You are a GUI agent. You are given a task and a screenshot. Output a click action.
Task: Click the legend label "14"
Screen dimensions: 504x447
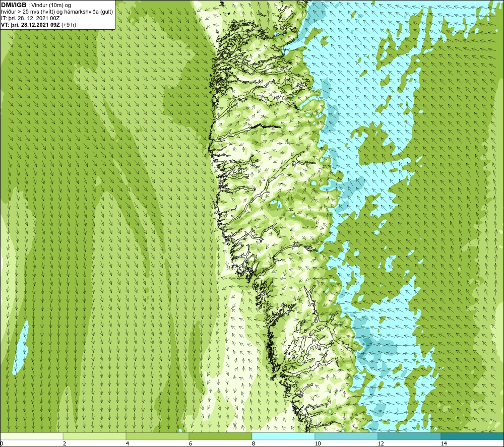[x=444, y=443]
